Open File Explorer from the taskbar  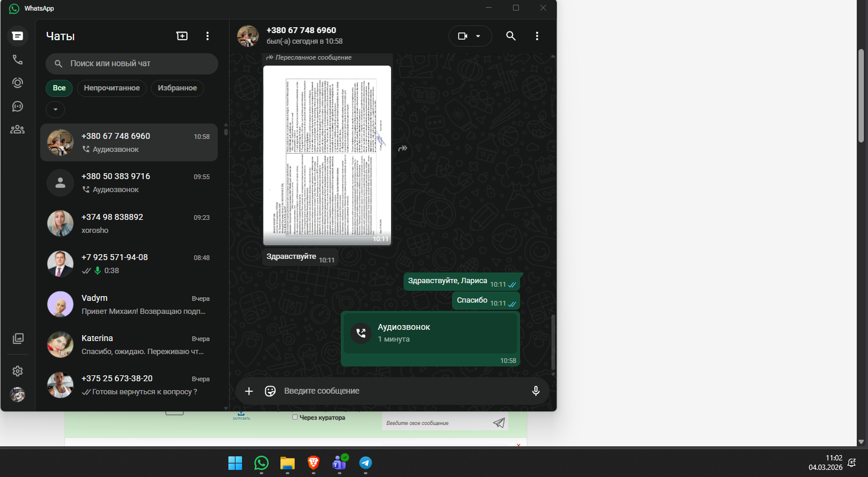click(x=287, y=463)
